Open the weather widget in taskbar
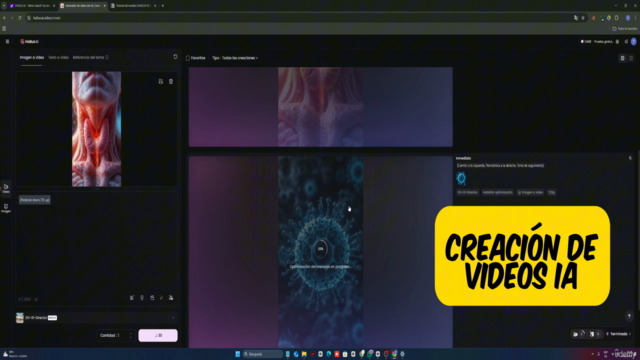 coord(14,354)
